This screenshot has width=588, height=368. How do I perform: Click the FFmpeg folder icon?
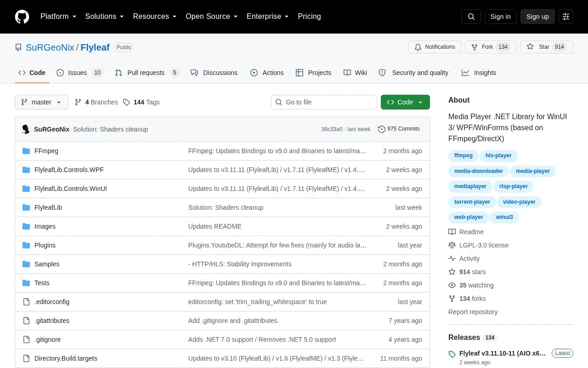point(26,151)
